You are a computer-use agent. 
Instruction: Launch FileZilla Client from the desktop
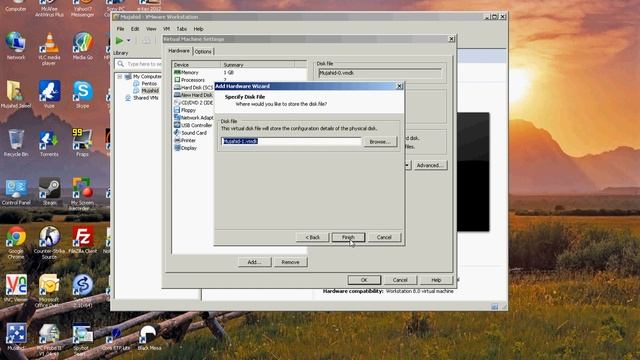[x=83, y=240]
